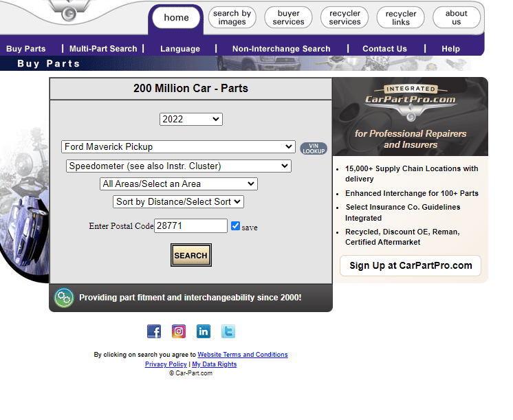Open the All Areas/Select an Area dropdown
The image size is (513, 420).
[x=179, y=184]
